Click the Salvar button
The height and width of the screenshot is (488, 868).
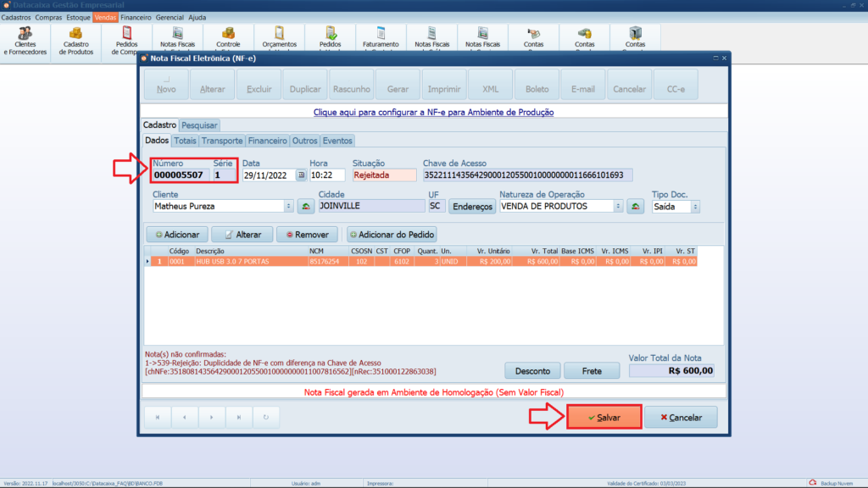(604, 418)
